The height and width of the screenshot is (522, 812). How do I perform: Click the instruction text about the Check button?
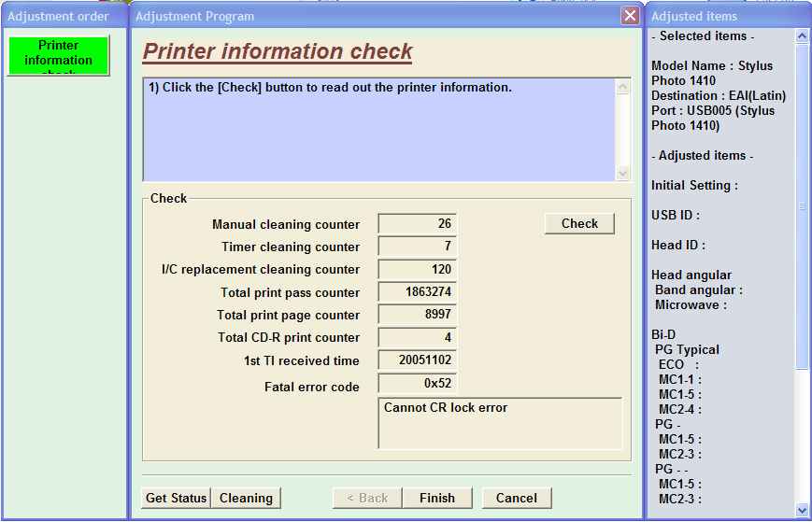[x=330, y=88]
